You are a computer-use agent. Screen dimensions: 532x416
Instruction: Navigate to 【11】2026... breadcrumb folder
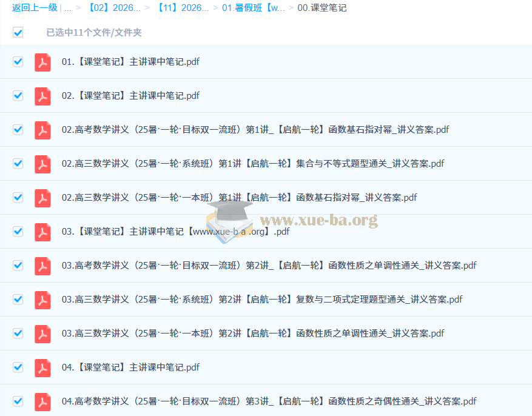point(182,8)
